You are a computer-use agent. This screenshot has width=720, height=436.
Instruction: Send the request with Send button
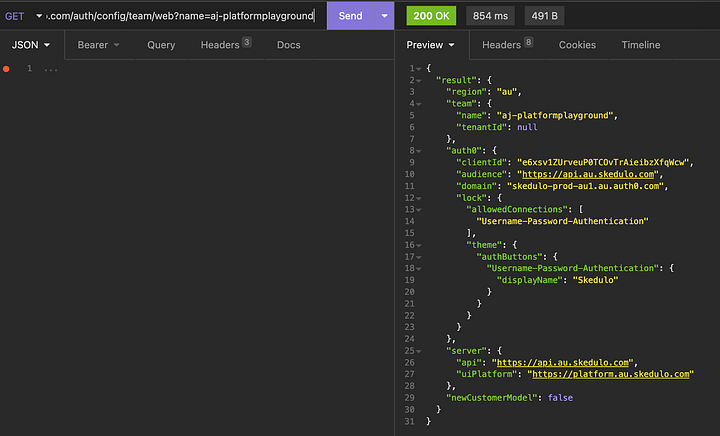coord(350,16)
